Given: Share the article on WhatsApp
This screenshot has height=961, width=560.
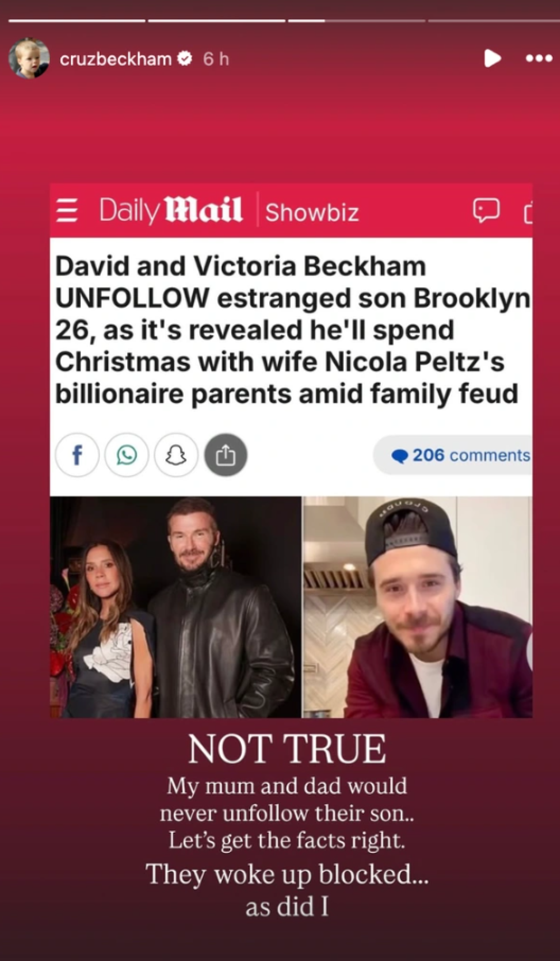Looking at the screenshot, I should pyautogui.click(x=127, y=455).
